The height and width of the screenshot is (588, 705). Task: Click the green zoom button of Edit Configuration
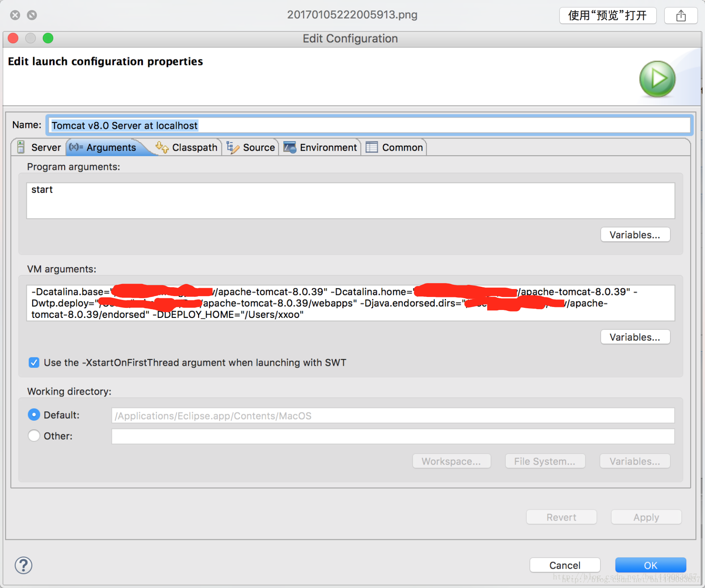(48, 38)
